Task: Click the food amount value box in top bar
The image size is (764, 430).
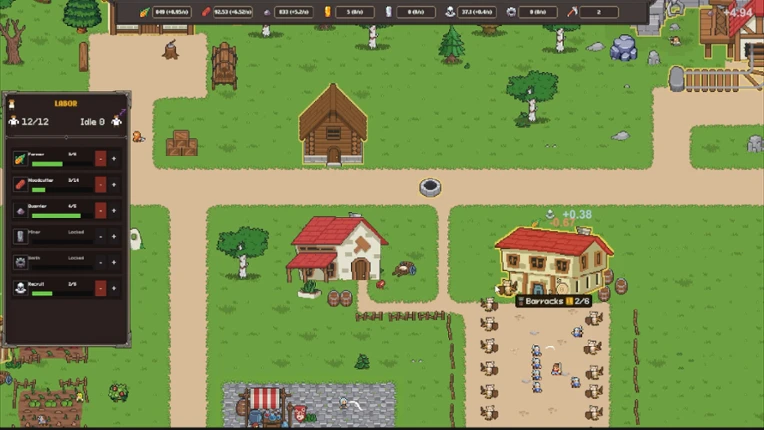Action: pyautogui.click(x=172, y=12)
